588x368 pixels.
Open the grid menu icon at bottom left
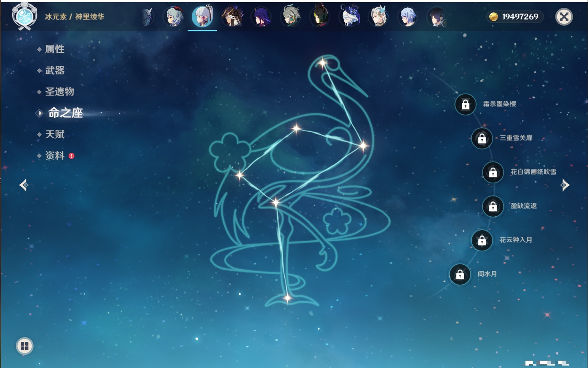24,346
